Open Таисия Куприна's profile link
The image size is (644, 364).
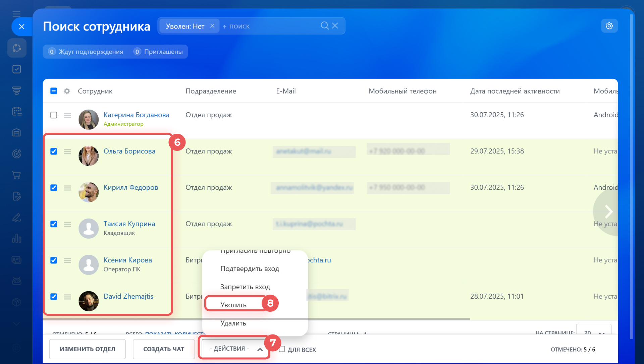click(129, 224)
